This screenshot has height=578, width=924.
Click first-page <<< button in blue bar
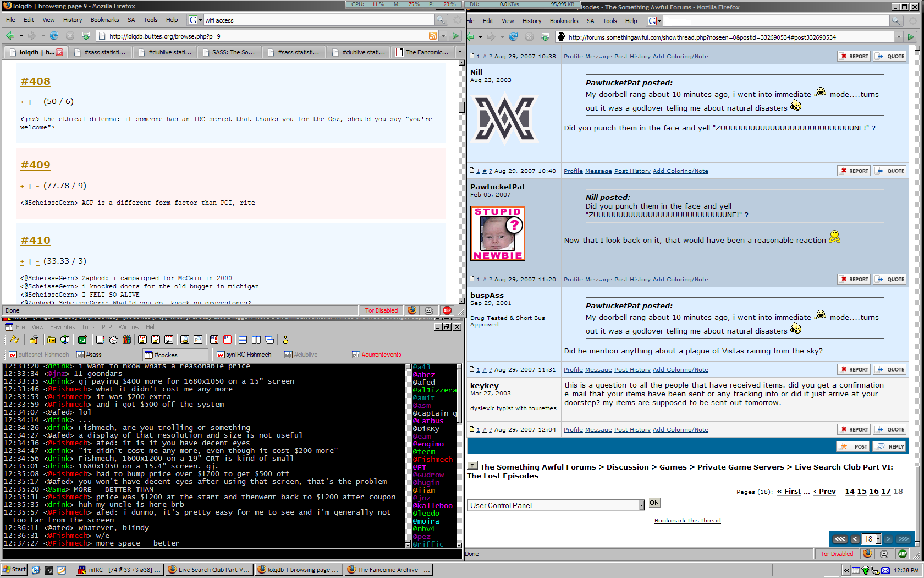coord(839,539)
